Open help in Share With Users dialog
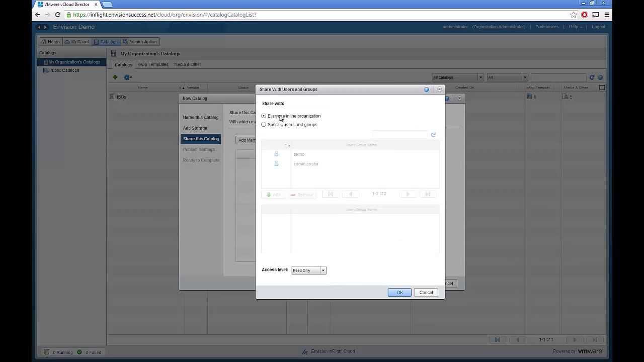This screenshot has width=644, height=362. coord(426,89)
